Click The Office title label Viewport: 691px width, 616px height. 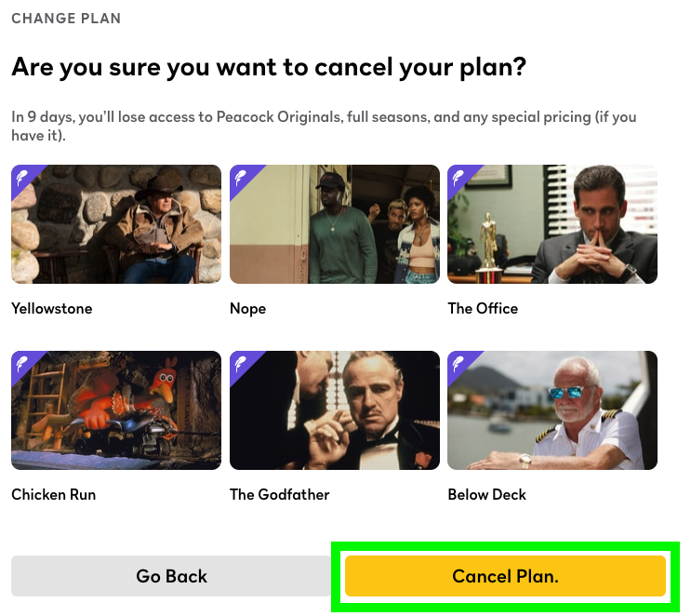tap(483, 308)
